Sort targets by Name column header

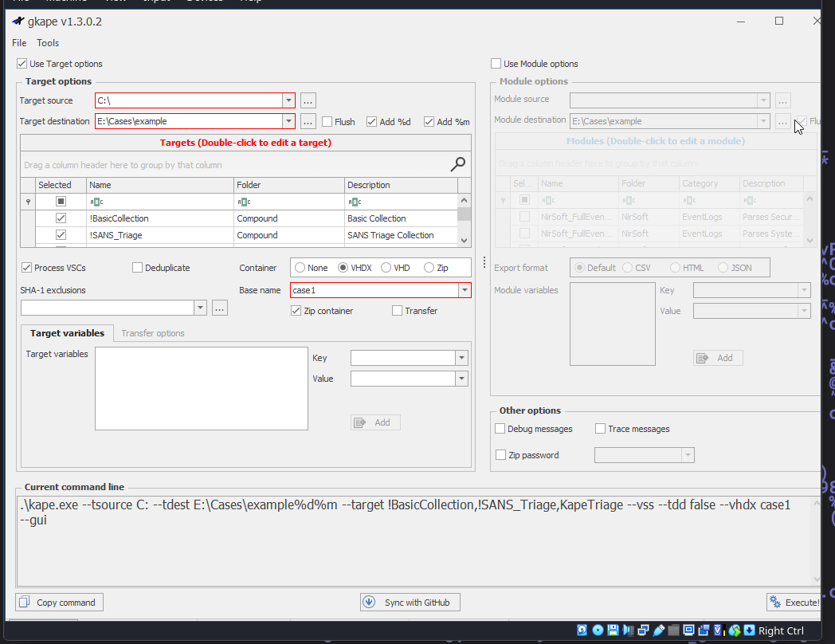[x=159, y=185]
